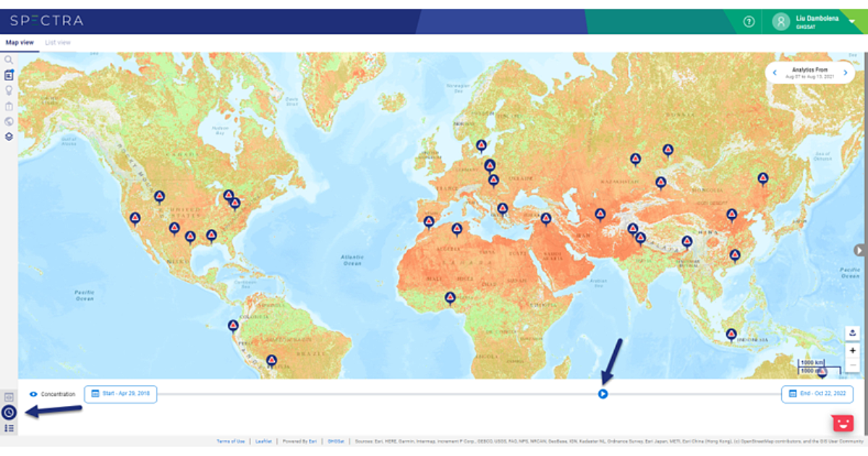
Task: Toggle the Concentration eye visibility
Action: 33,394
